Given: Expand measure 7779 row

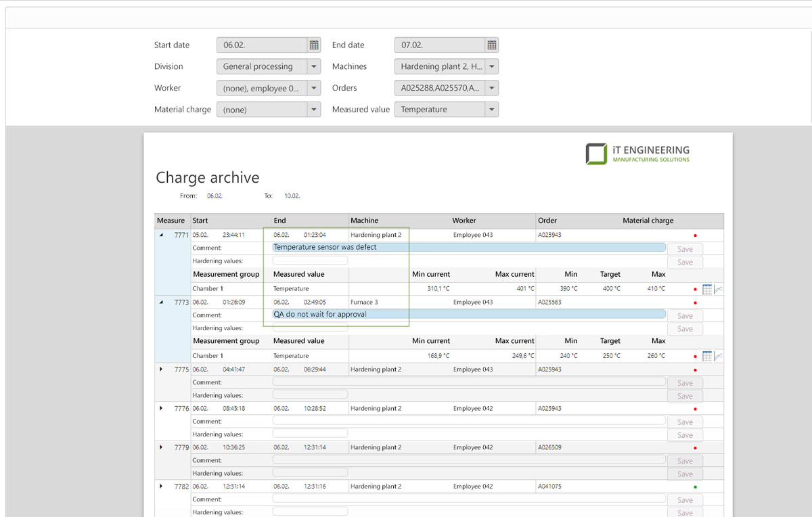Looking at the screenshot, I should tap(161, 447).
